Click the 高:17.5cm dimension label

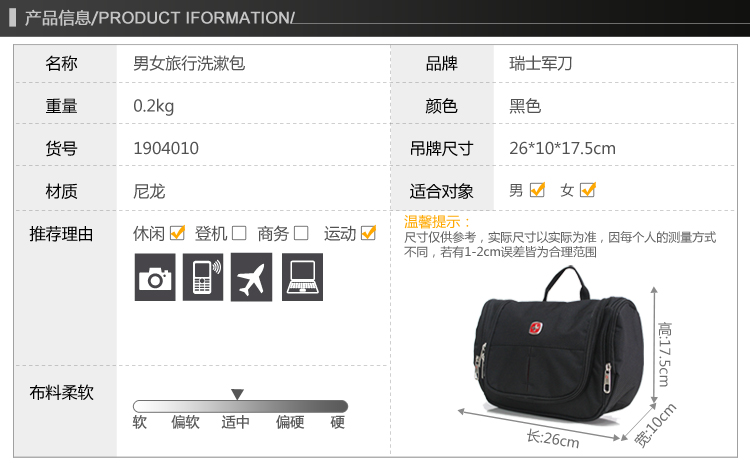pos(665,354)
